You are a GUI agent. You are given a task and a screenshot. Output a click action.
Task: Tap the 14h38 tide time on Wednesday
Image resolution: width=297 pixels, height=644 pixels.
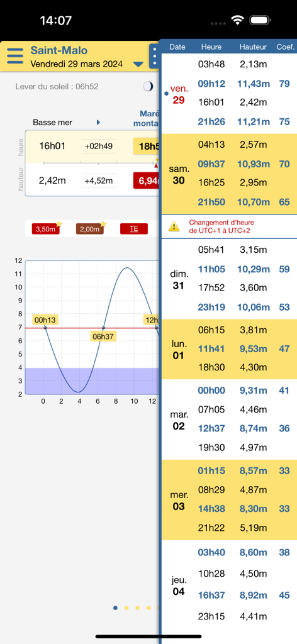pyautogui.click(x=211, y=508)
